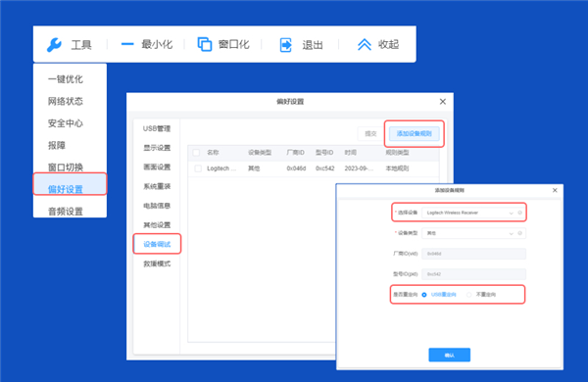Open the 系统重装 tab
The height and width of the screenshot is (382, 588).
tap(157, 186)
